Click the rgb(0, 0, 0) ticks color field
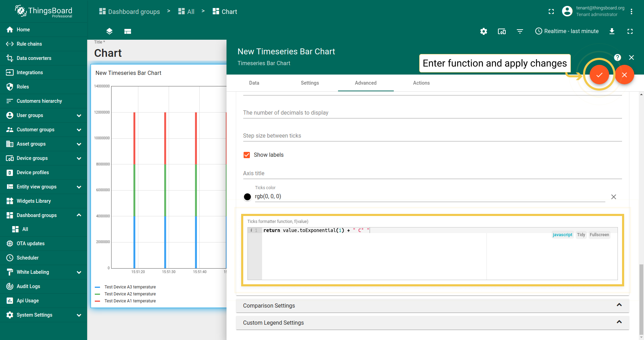The height and width of the screenshot is (340, 644). [430, 196]
